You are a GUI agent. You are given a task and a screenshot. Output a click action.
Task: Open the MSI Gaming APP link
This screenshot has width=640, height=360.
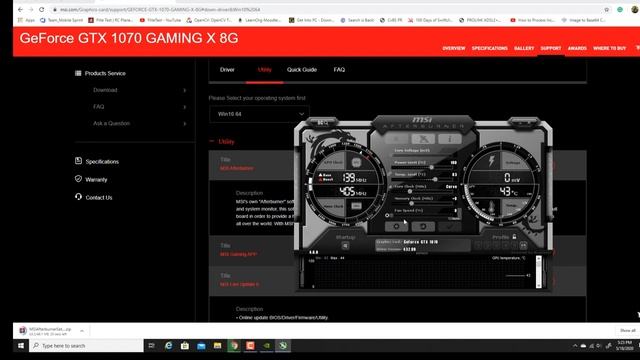coord(238,254)
